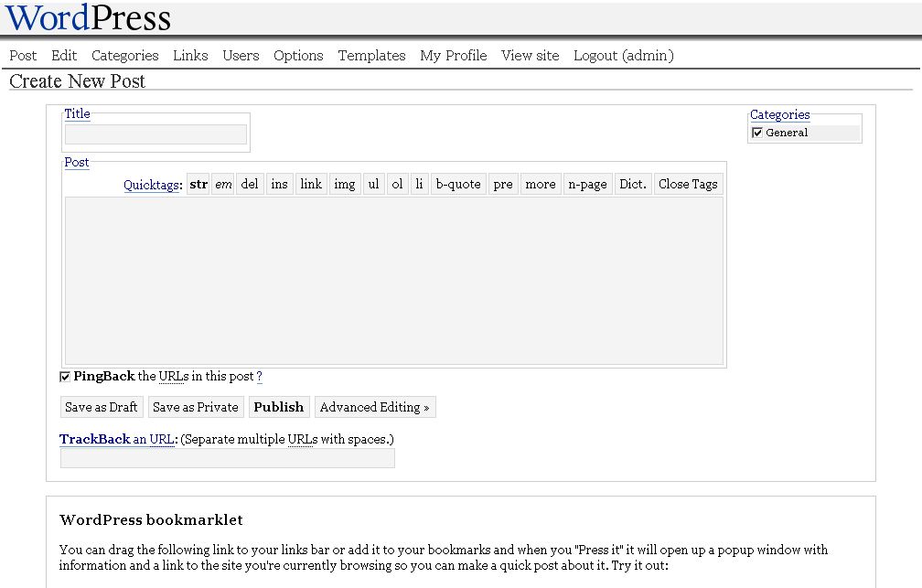Insert an image via 'img' quicktag

344,184
